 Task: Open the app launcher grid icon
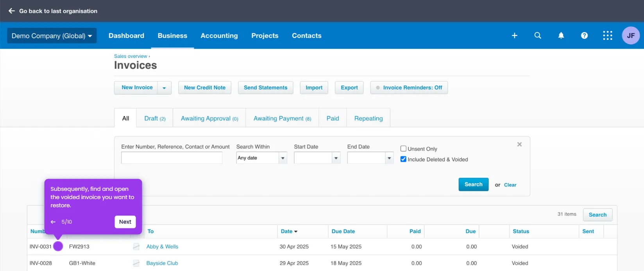point(608,36)
